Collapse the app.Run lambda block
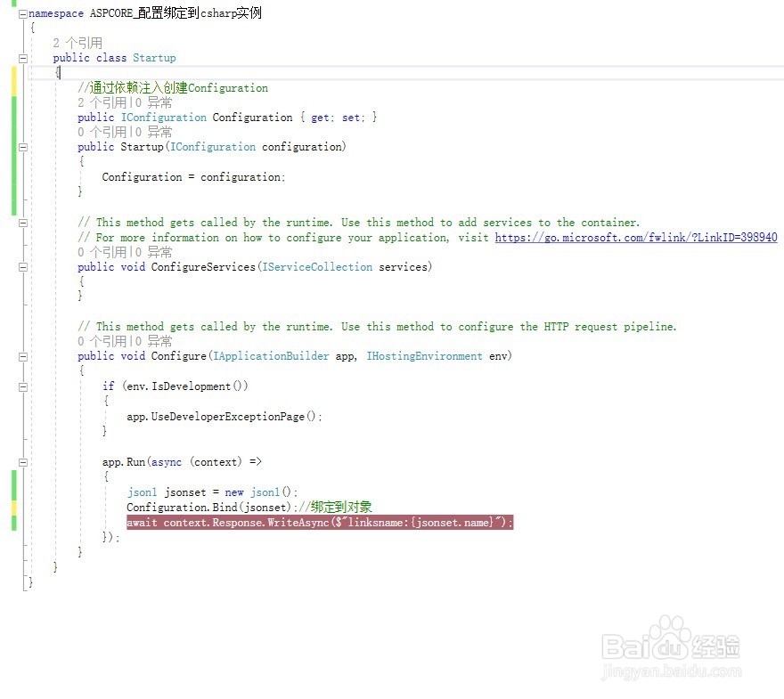 click(x=22, y=461)
